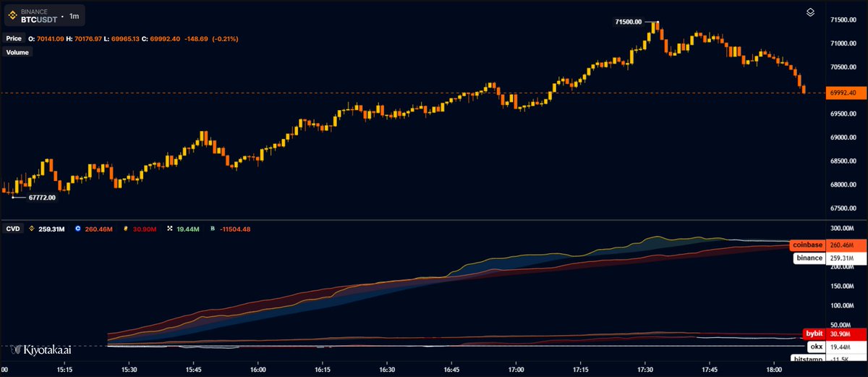Image resolution: width=868 pixels, height=377 pixels.
Task: Click the 16:00 time axis label
Action: 258,368
